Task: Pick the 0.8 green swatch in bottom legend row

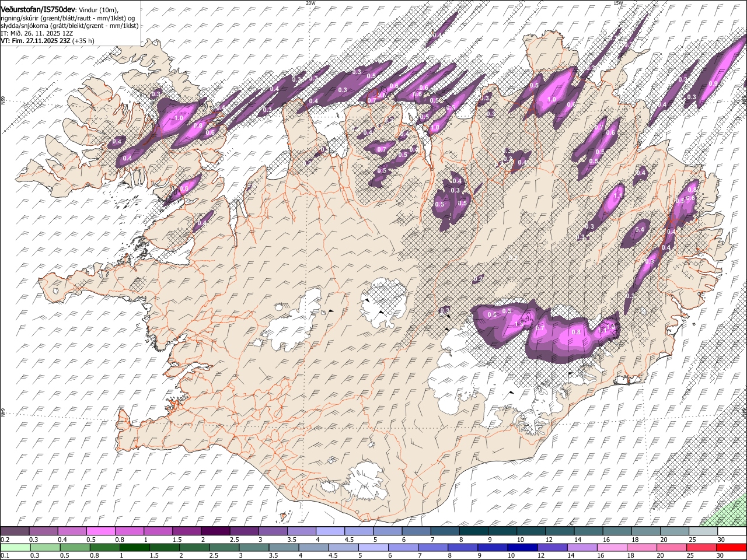Action: 104,547
